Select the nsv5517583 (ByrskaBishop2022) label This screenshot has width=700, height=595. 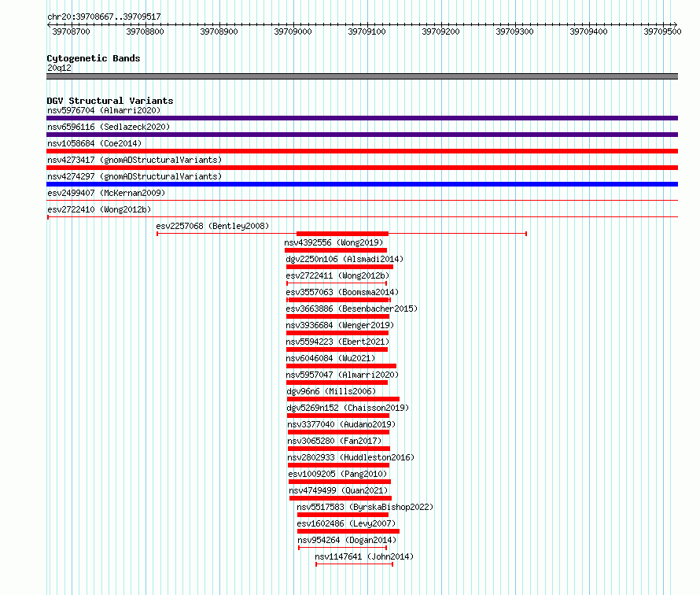coord(365,507)
